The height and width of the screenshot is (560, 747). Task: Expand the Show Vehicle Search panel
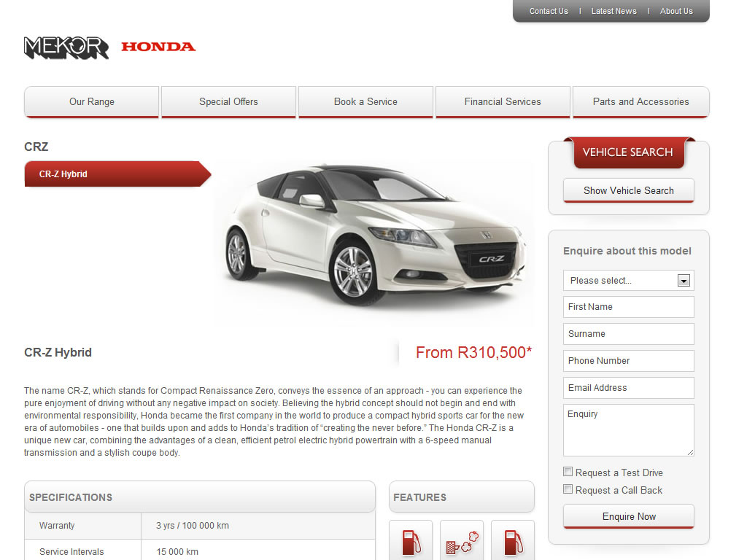pos(628,190)
